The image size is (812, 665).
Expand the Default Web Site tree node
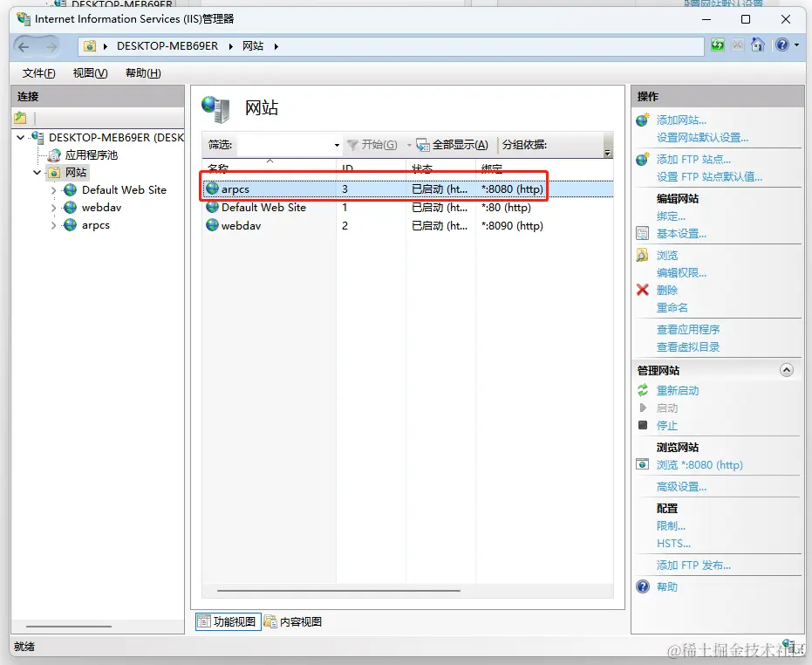[x=53, y=190]
